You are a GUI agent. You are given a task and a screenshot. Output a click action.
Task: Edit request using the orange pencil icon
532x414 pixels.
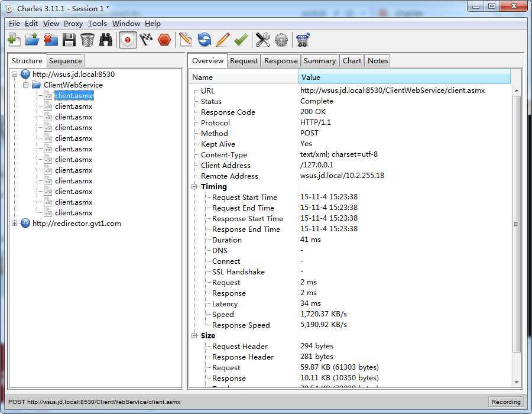point(223,40)
